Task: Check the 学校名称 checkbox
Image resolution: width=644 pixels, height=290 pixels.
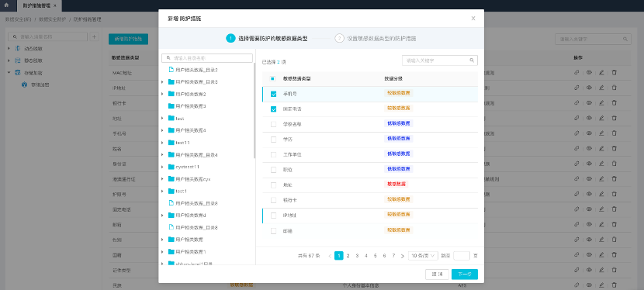Action: (274, 124)
